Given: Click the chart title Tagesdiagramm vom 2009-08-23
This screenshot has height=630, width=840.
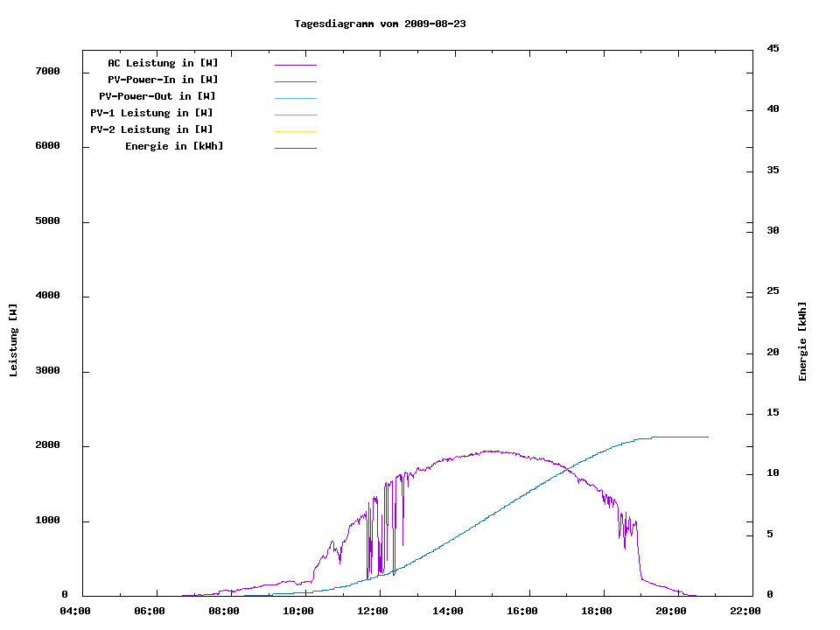Looking at the screenshot, I should (x=380, y=24).
